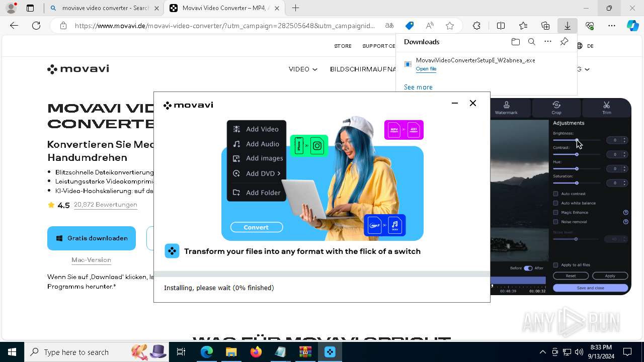Switch to moviave video converter search tab
Image resolution: width=644 pixels, height=362 pixels.
tap(105, 8)
